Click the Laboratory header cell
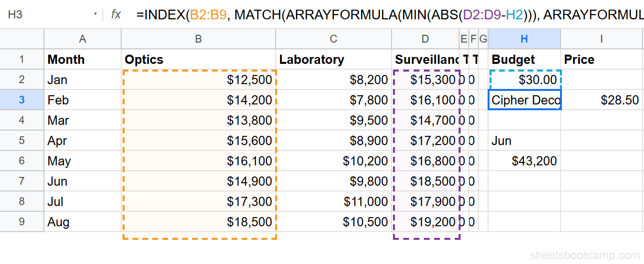644x264 pixels. [334, 59]
